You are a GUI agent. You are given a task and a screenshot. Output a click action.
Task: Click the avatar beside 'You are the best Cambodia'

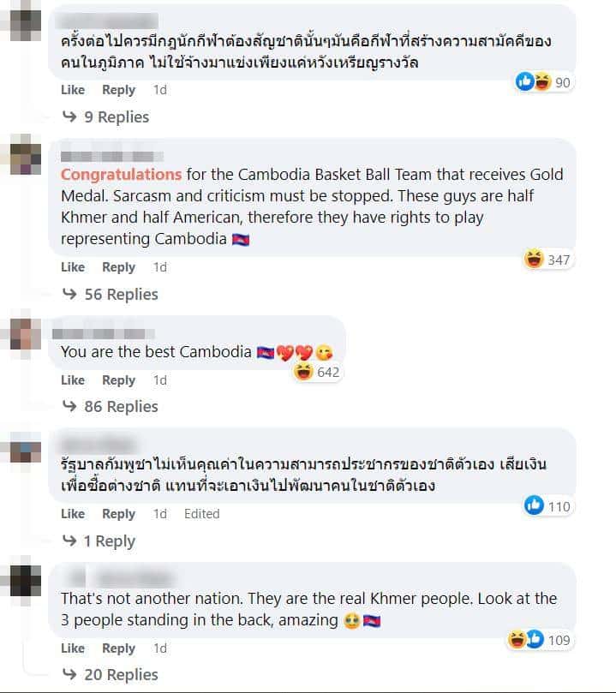tap(26, 335)
